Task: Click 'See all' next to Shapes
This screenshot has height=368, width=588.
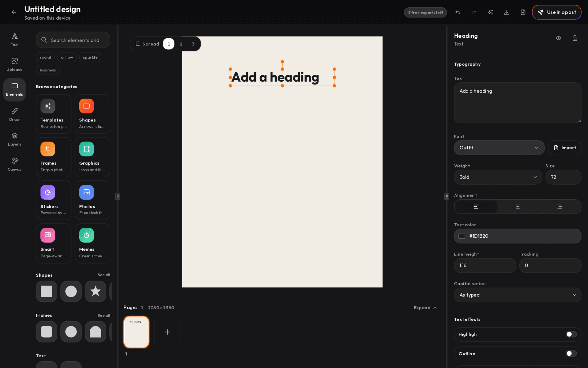Action: (x=104, y=275)
